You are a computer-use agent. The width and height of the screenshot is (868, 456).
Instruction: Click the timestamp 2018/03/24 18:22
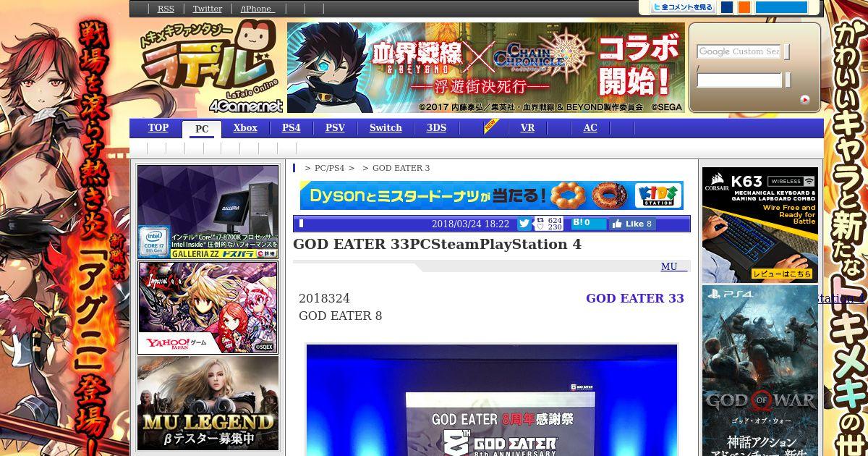tap(470, 224)
